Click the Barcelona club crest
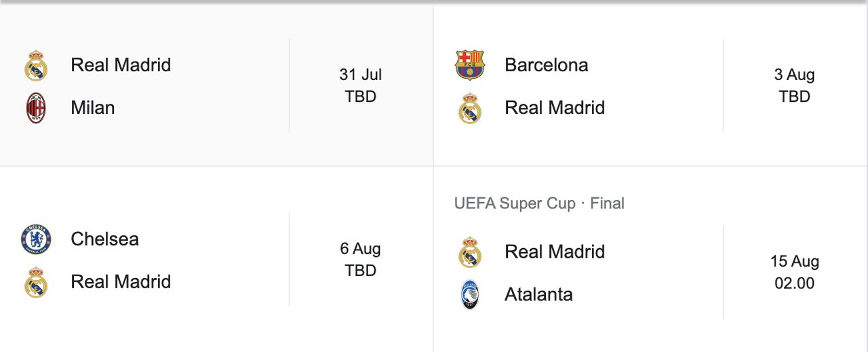 click(470, 65)
